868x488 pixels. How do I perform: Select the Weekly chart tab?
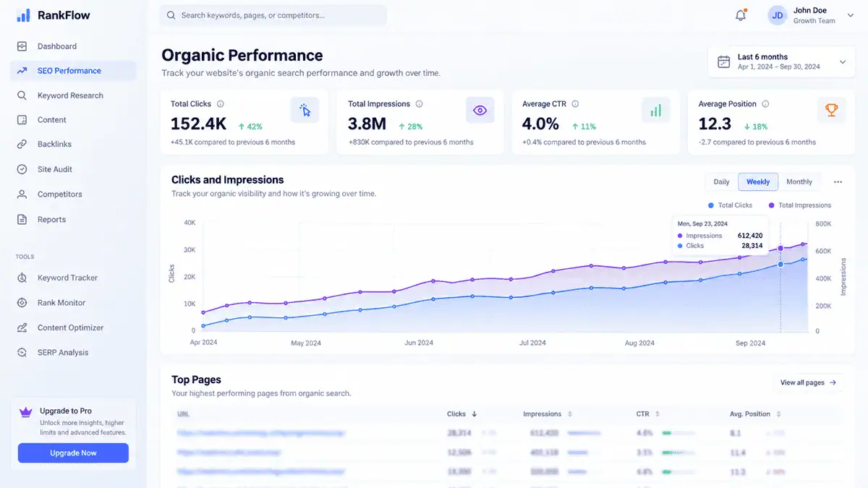(758, 182)
